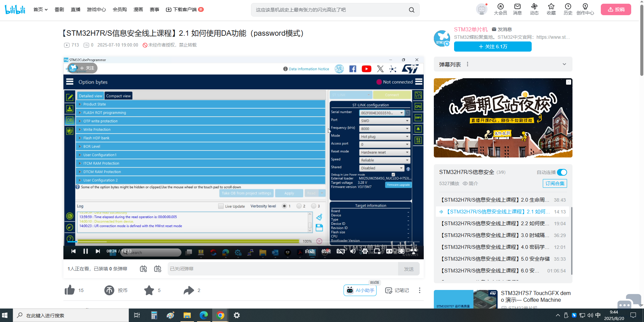Enable picture-in-picture mini player
This screenshot has height=322, width=644.
[377, 251]
